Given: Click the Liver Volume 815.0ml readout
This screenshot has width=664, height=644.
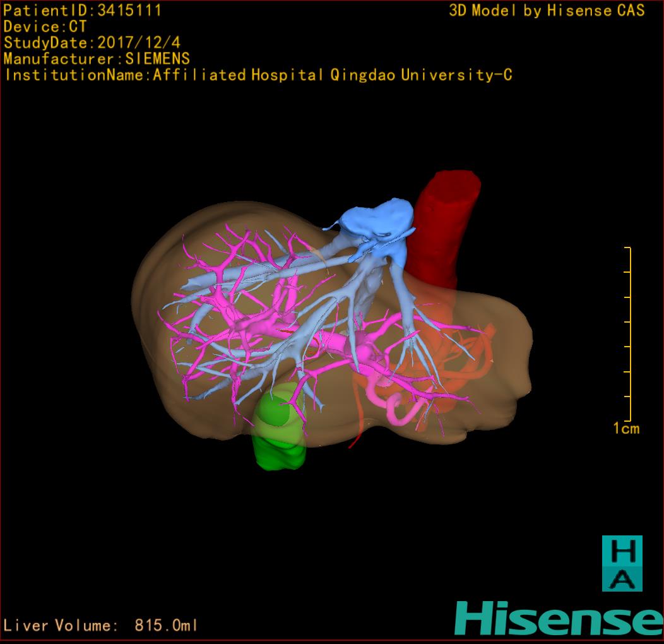Looking at the screenshot, I should 100,625.
